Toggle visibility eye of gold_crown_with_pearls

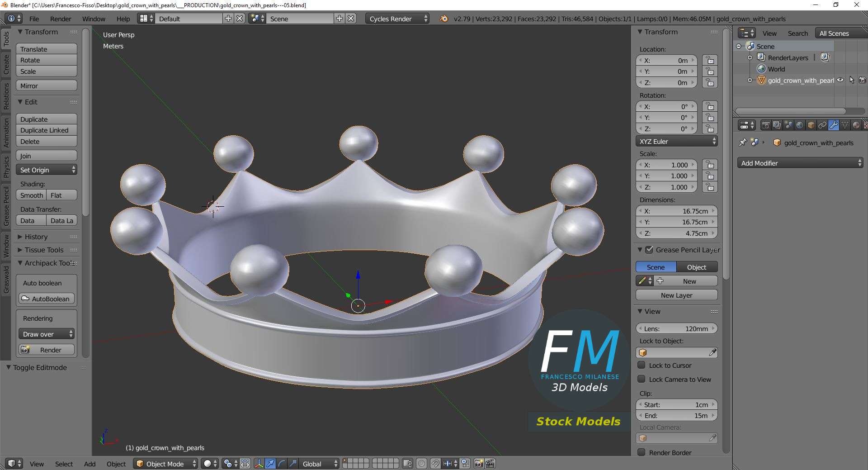click(840, 80)
